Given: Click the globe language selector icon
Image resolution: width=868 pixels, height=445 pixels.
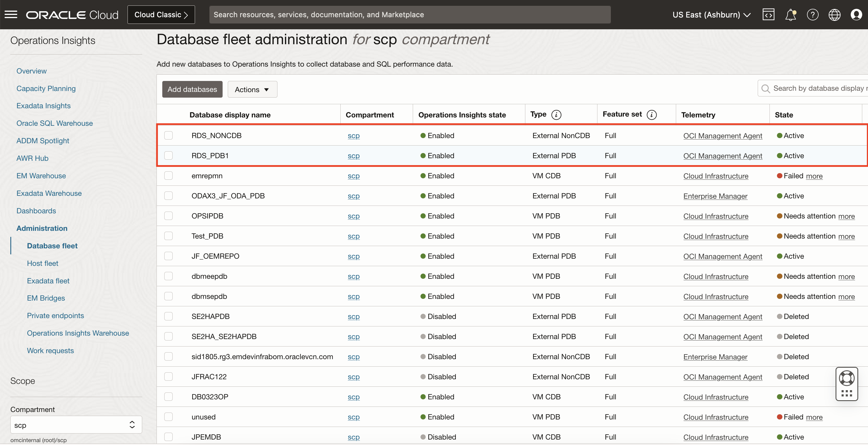Looking at the screenshot, I should point(835,14).
